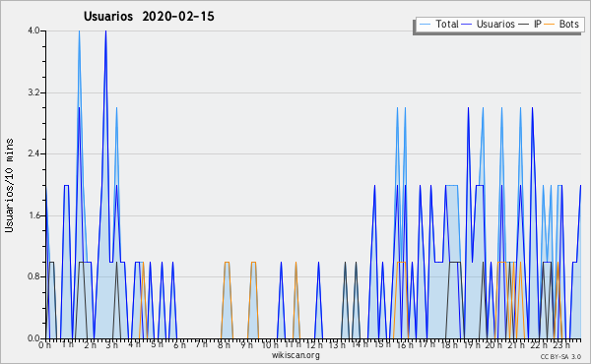Click the '12 h' x-axis label

click(314, 345)
